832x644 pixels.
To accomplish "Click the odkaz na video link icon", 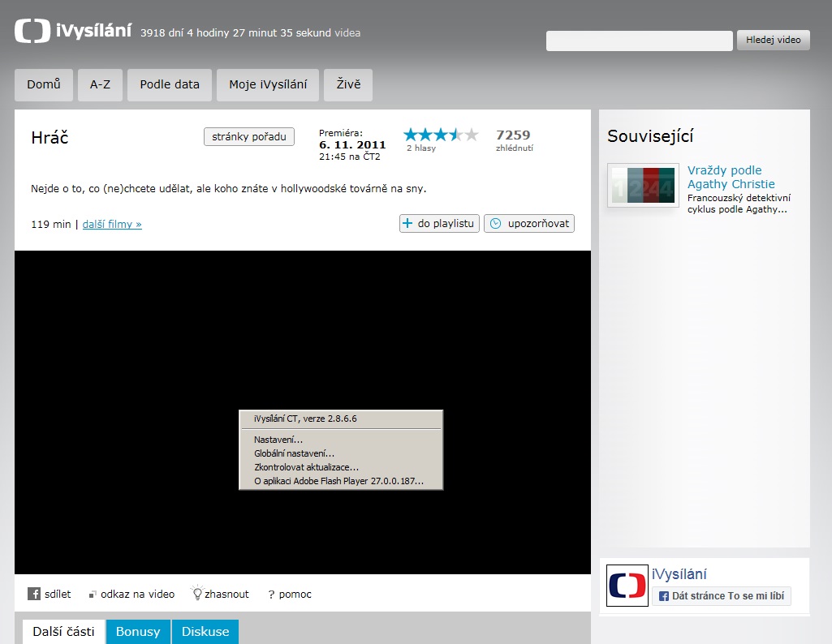I will click(x=93, y=595).
